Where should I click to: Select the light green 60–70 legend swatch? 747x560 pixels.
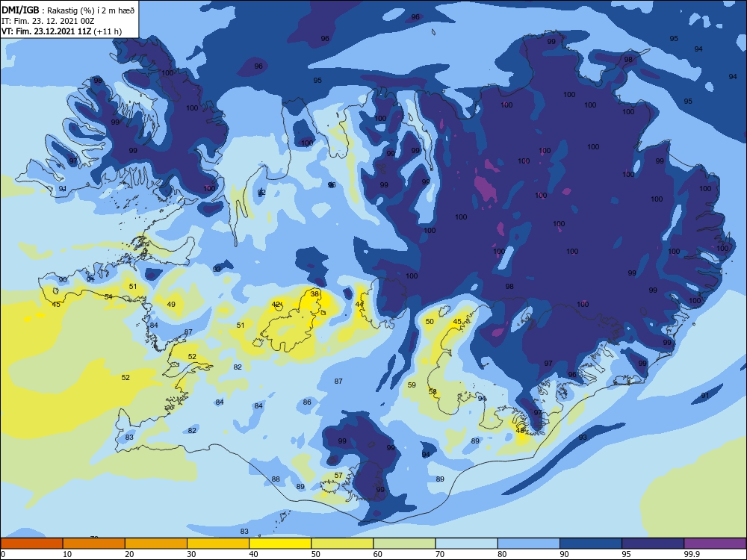(404, 544)
